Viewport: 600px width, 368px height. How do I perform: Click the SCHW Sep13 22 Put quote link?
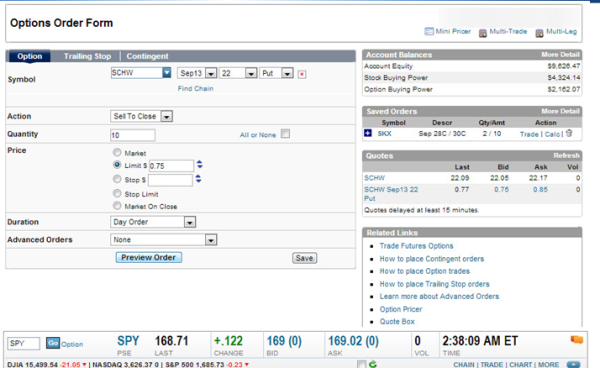click(x=391, y=194)
